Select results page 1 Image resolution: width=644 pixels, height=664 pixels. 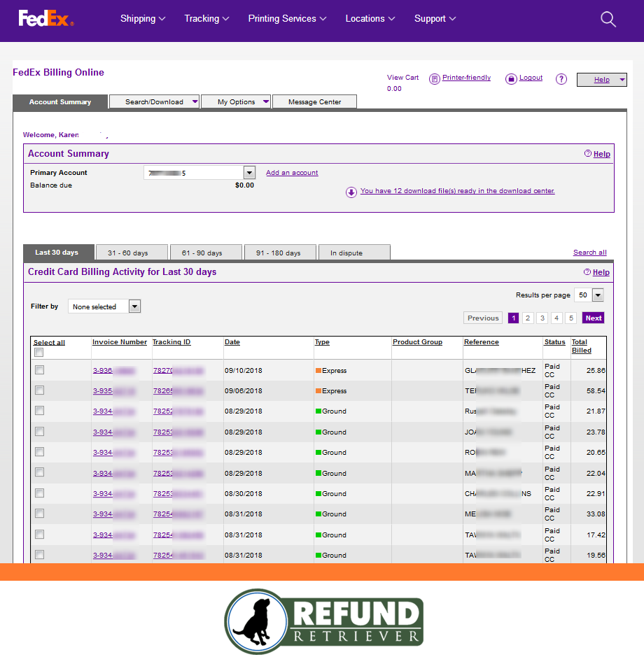point(513,318)
